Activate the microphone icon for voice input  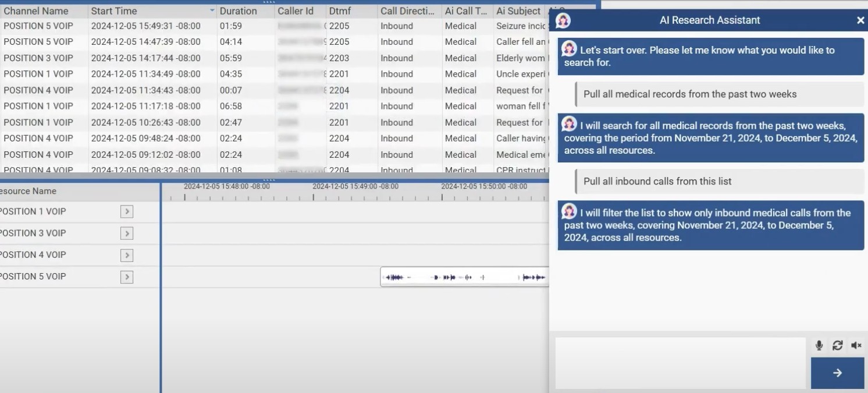pos(819,345)
